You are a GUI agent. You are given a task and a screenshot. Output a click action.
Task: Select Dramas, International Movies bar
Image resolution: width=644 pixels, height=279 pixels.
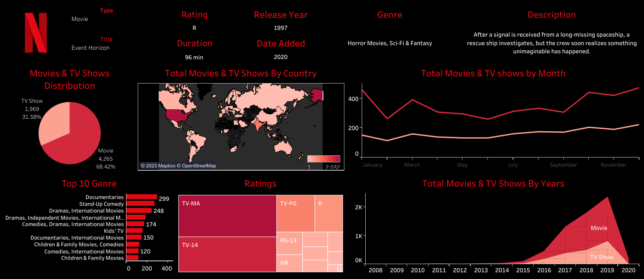(139, 210)
